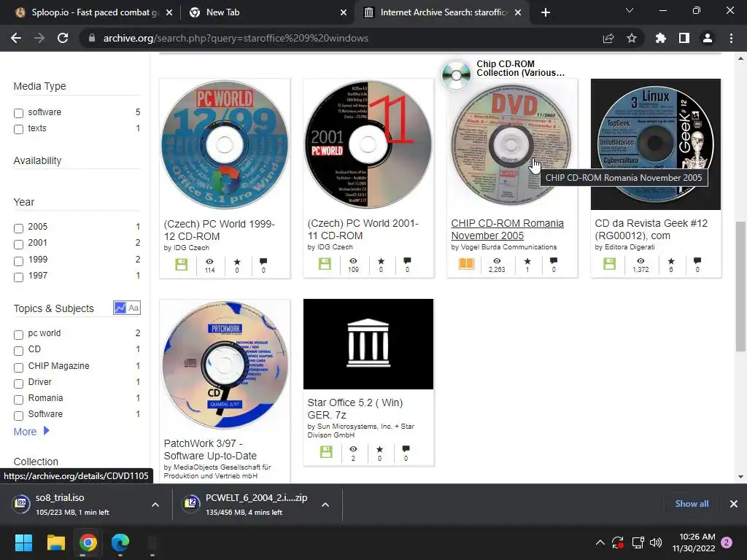Check the 2005 year filter
The image size is (747, 560).
tap(18, 228)
